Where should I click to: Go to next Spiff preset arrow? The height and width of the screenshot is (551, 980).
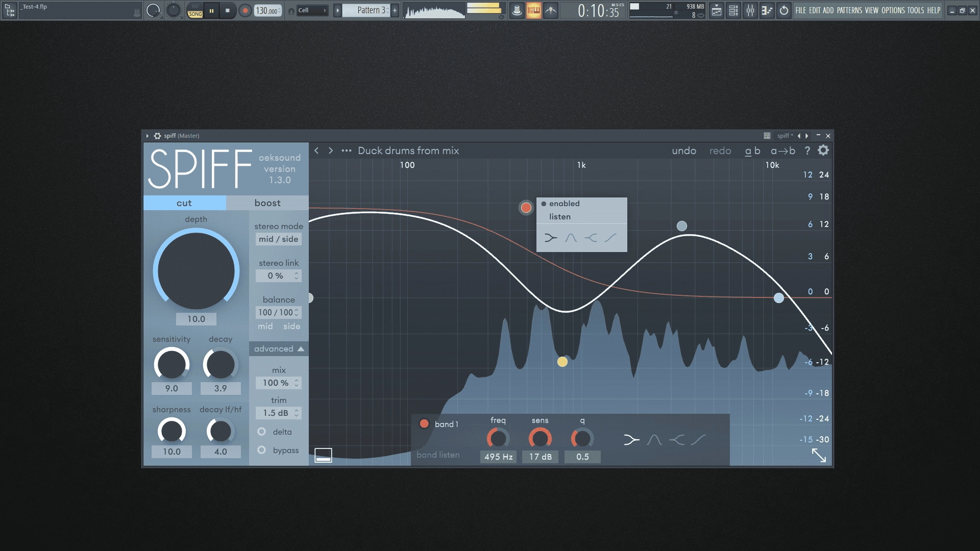[x=331, y=151]
